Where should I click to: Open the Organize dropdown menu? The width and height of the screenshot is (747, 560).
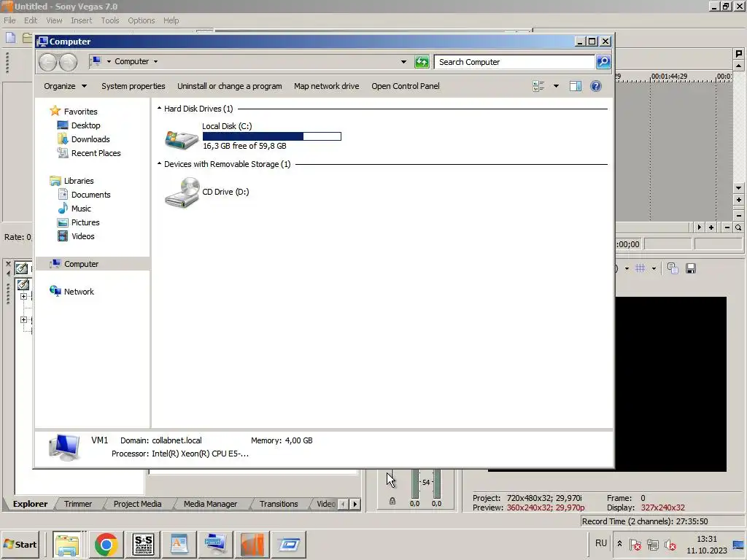tap(65, 86)
